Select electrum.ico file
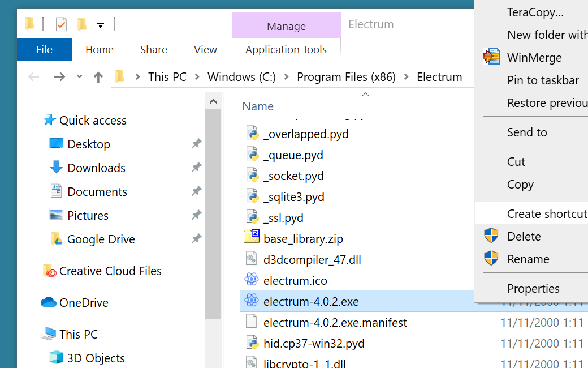This screenshot has width=588, height=368. point(295,281)
